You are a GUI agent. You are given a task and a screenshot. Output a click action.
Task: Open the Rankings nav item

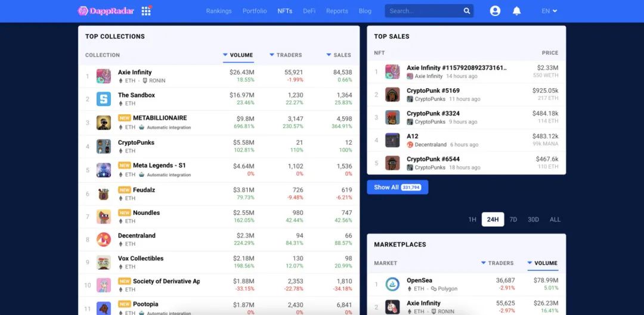pos(219,11)
